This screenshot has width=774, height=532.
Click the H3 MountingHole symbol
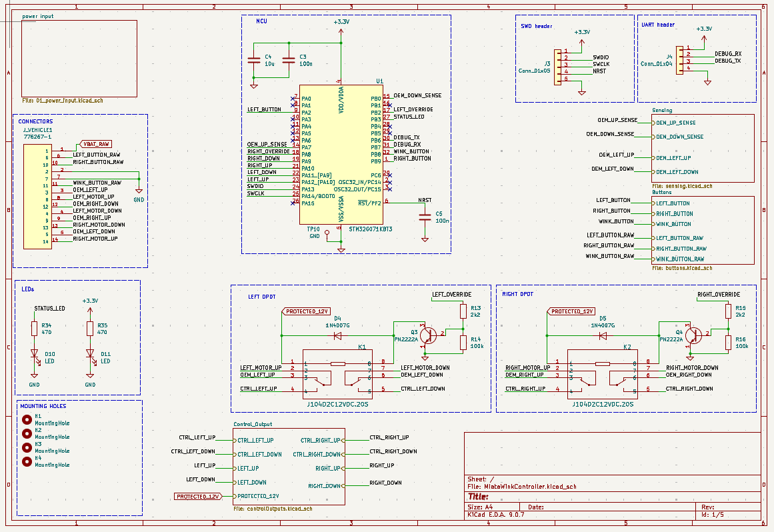coord(27,447)
